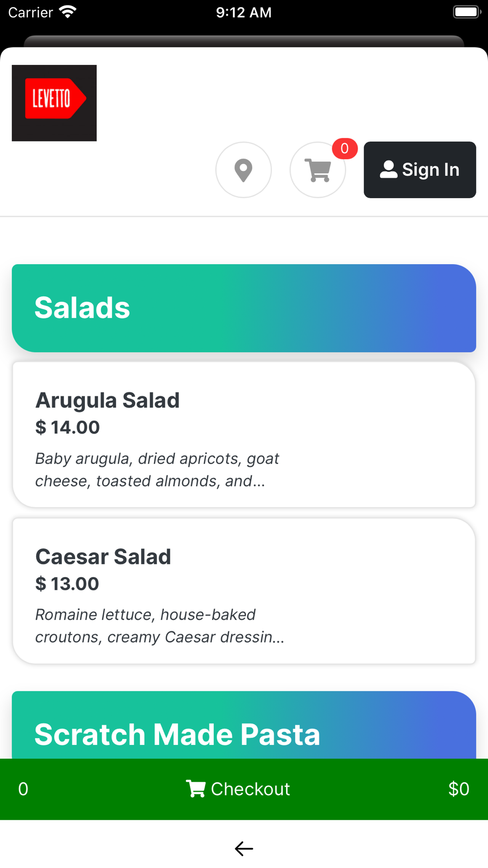Tap the item count in checkout bar
The image size is (488, 868).
click(x=23, y=789)
